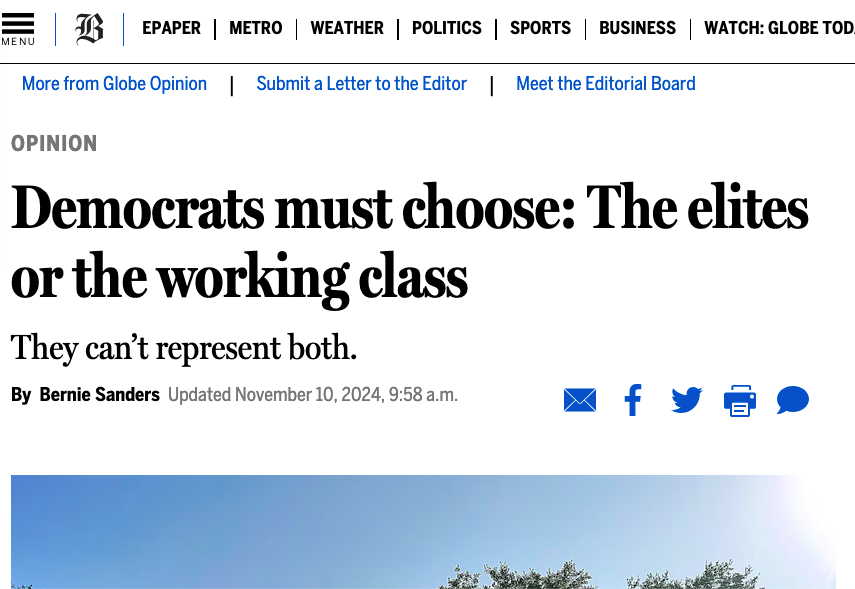Screen dimensions: 855x589
Task: Share article on Facebook
Action: click(633, 401)
